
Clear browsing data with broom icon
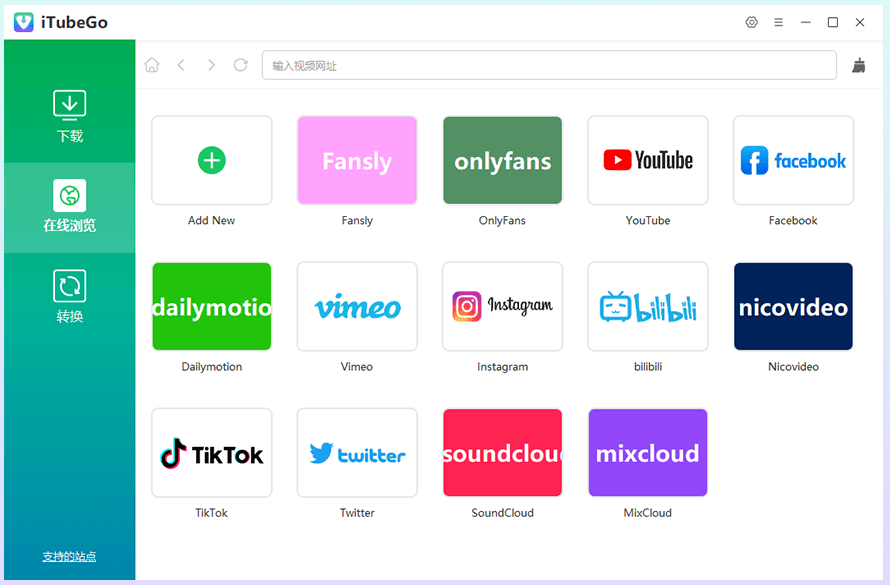(859, 65)
